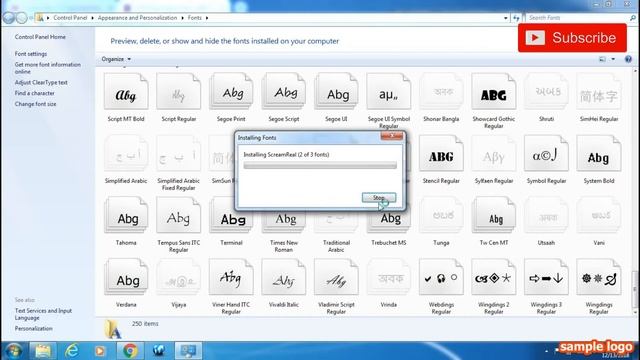Open Control Panel Home link
The height and width of the screenshot is (360, 640).
pyautogui.click(x=40, y=37)
